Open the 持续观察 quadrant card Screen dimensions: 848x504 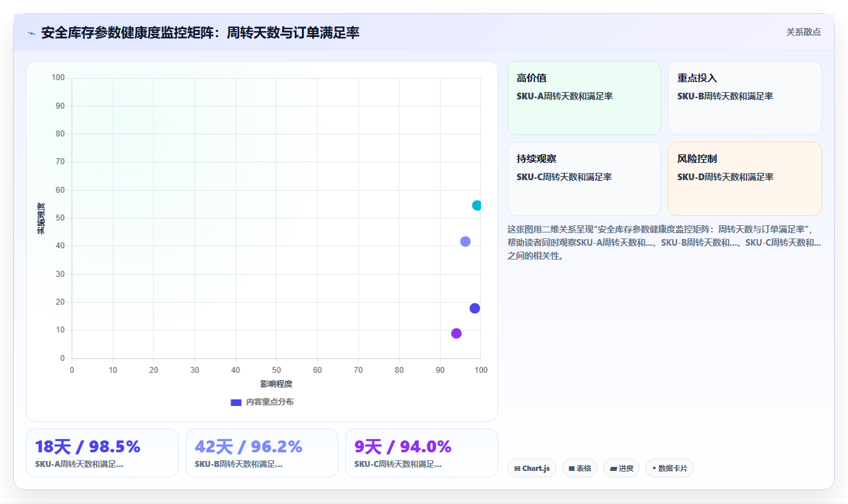[584, 179]
